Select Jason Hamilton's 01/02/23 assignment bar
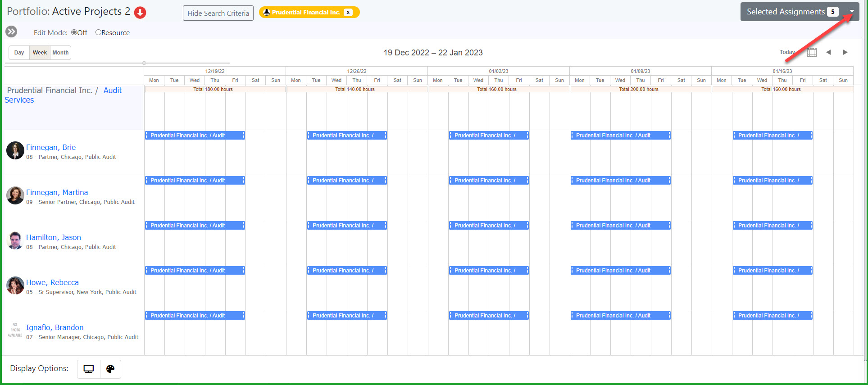Viewport: 868px width, 385px height. [x=489, y=226]
